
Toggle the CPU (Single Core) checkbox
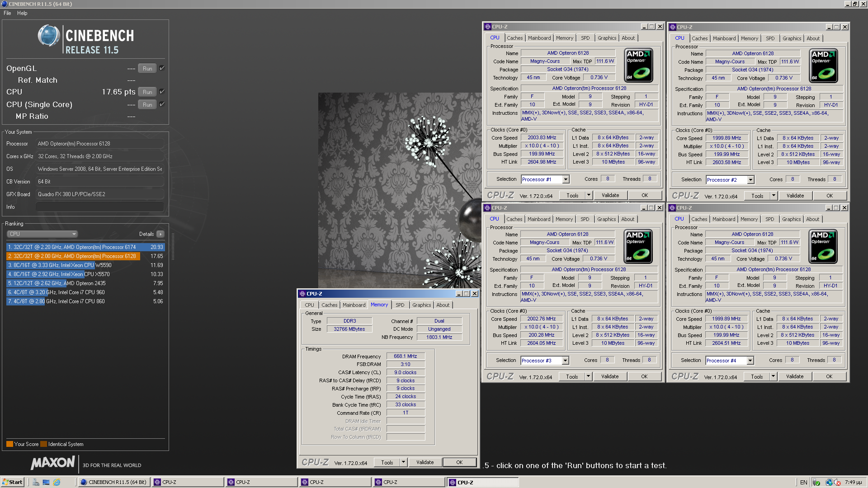point(162,104)
